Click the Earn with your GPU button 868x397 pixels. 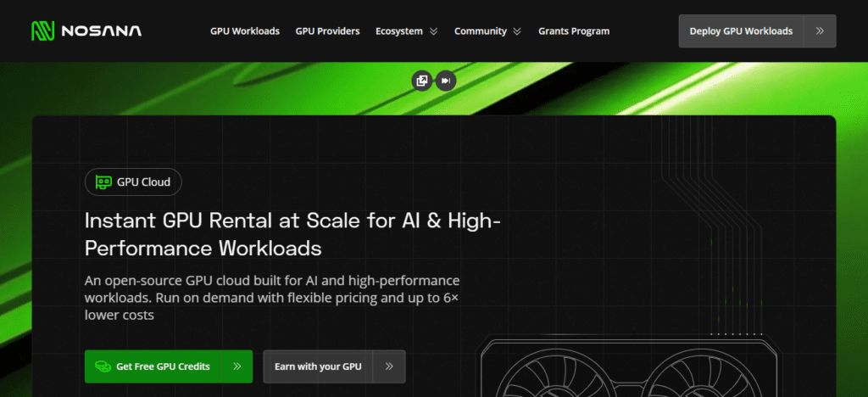[x=334, y=366]
